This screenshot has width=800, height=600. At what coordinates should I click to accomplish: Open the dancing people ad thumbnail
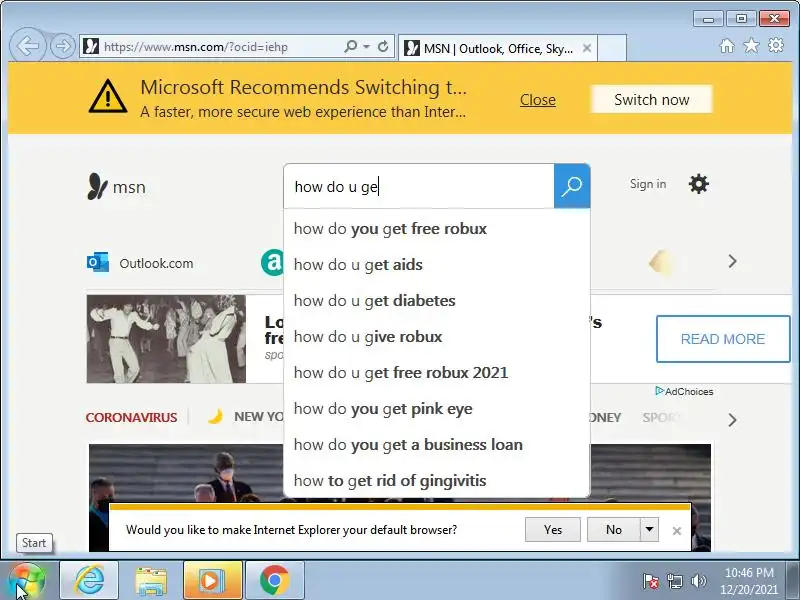click(166, 339)
